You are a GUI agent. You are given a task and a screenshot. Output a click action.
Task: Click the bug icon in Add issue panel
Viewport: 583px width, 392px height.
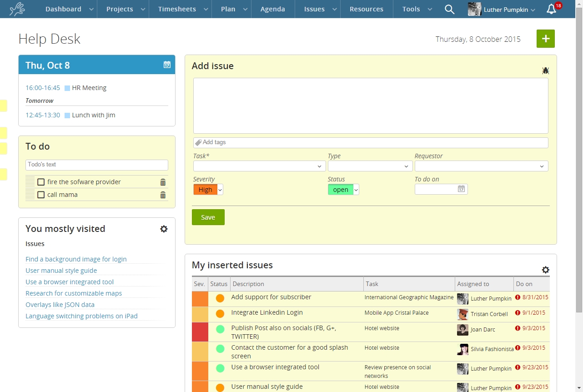pos(545,70)
